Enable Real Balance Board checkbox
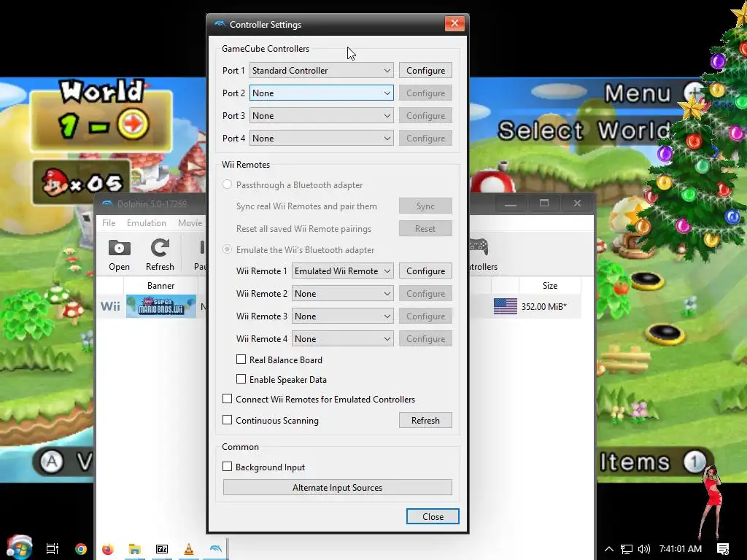 tap(241, 359)
